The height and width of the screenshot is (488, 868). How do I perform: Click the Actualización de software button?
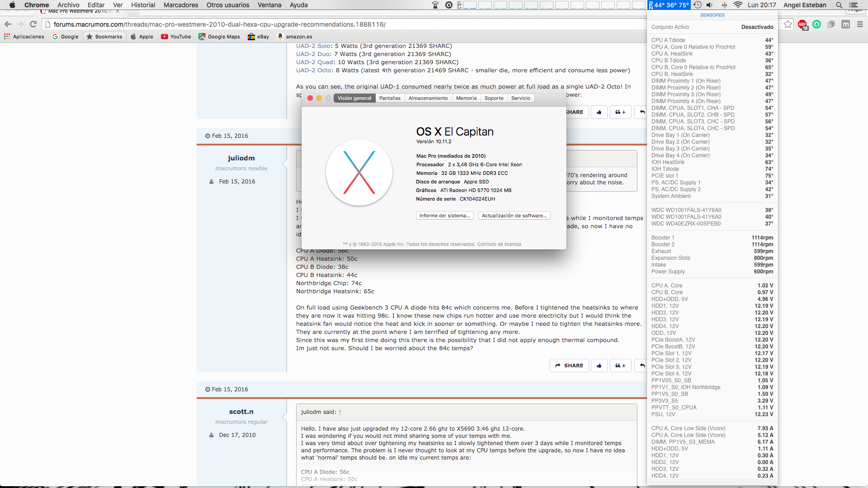[x=514, y=216]
